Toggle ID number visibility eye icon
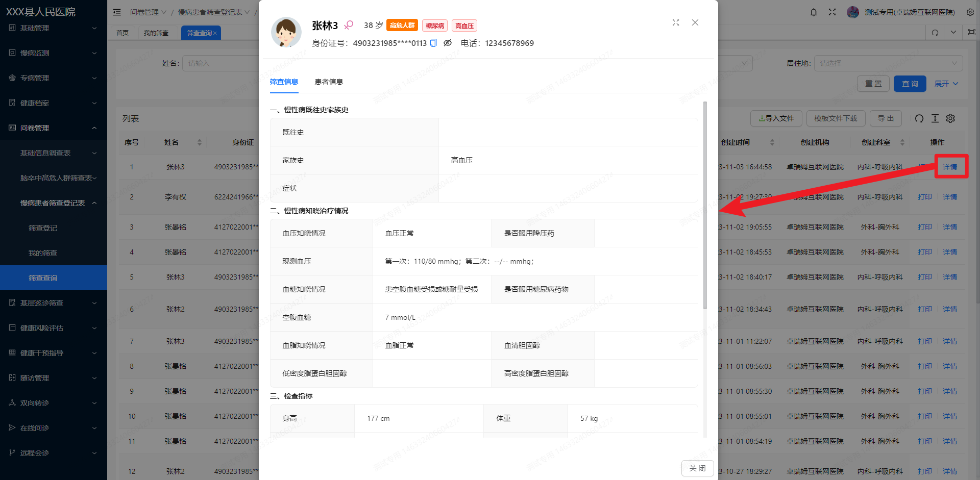The image size is (980, 480). [x=448, y=43]
